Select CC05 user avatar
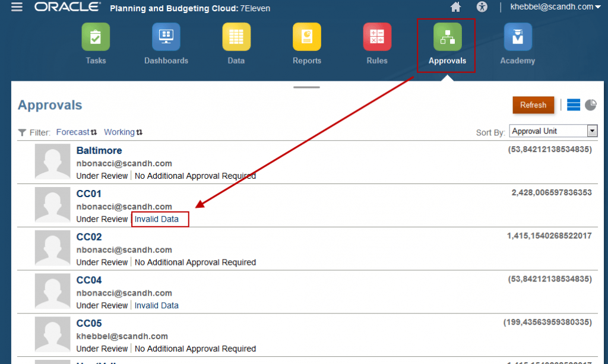The height and width of the screenshot is (364, 608). [x=52, y=334]
